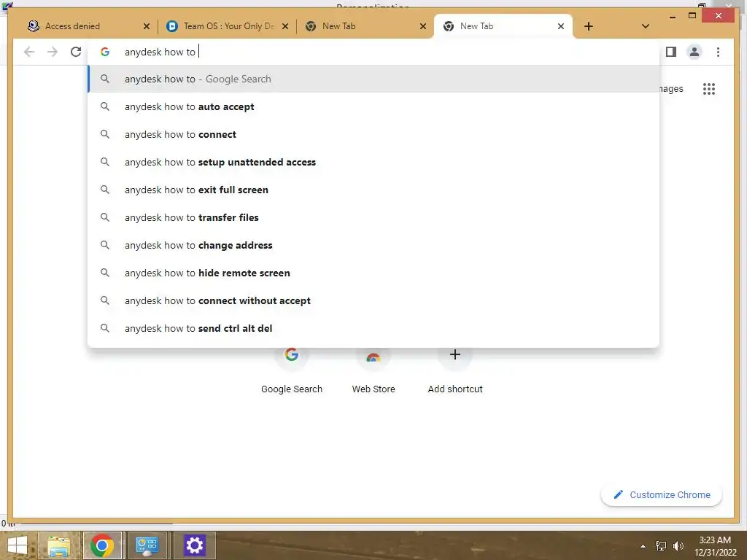The width and height of the screenshot is (747, 560).
Task: Open the control panel taskbar icon
Action: (147, 545)
